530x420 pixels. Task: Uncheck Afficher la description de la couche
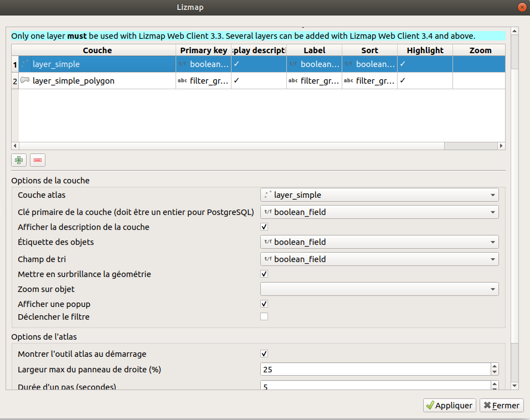point(264,227)
